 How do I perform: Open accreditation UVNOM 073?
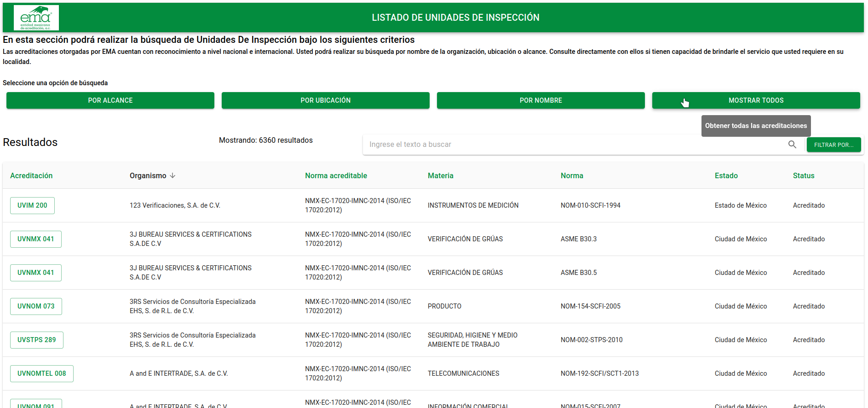(36, 306)
